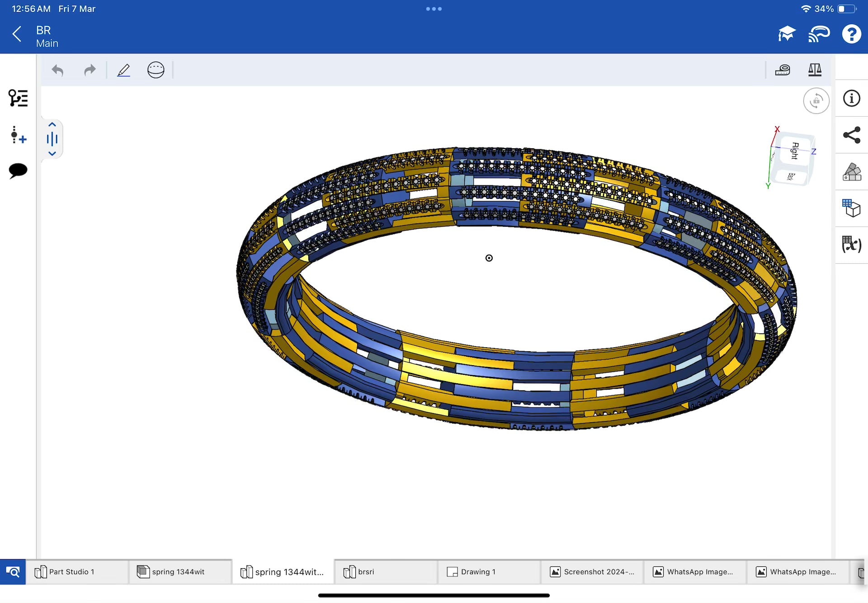Open the measure tape tool

(x=782, y=70)
